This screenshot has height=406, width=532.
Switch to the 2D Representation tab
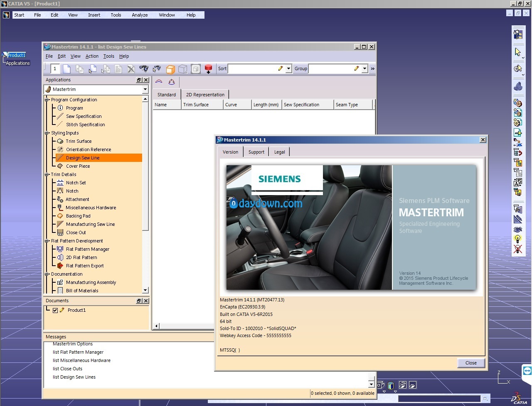pyautogui.click(x=205, y=95)
